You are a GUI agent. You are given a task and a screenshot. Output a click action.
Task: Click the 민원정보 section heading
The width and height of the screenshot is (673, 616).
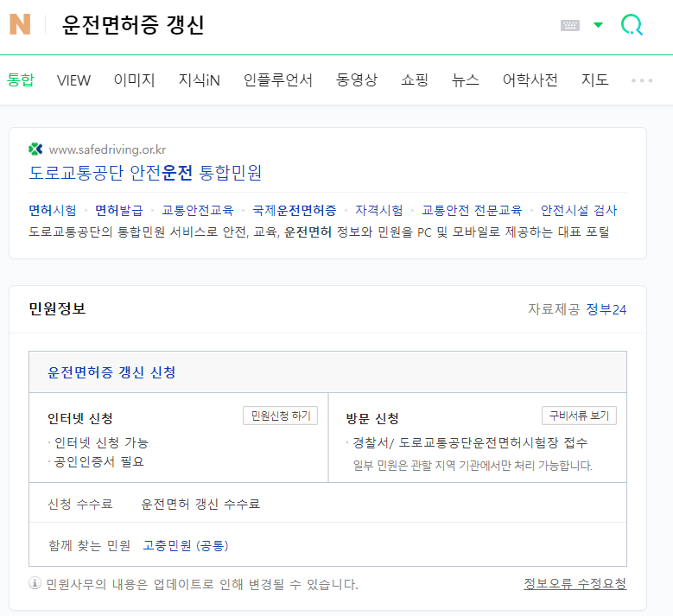[x=57, y=308]
